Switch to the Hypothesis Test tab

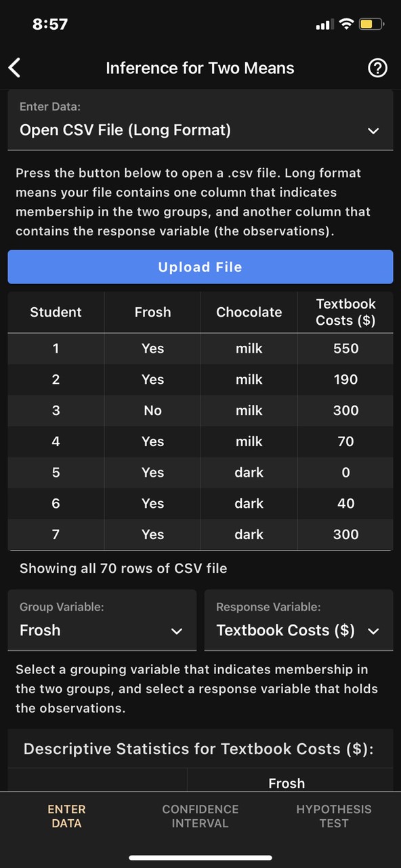click(x=334, y=816)
